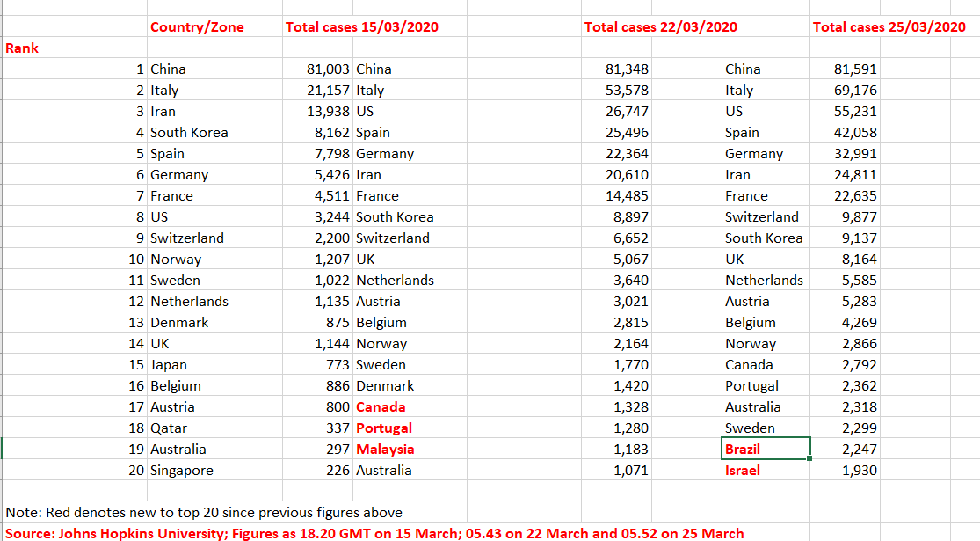
Task: Click the cell showing 1,135
Action: click(x=317, y=302)
